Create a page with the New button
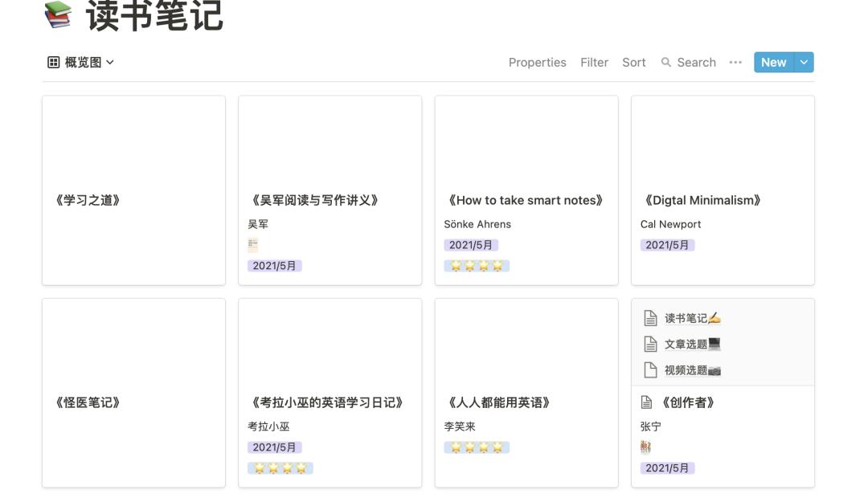868x498 pixels. [773, 62]
